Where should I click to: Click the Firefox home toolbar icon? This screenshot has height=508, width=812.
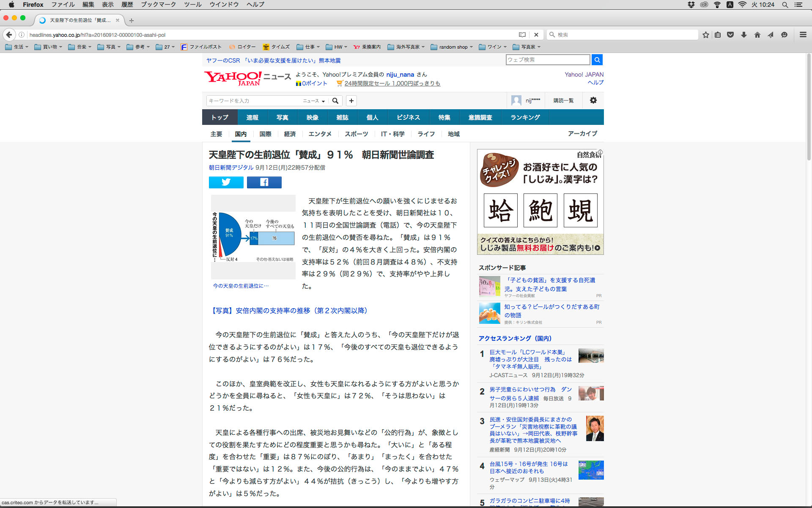pos(757,35)
